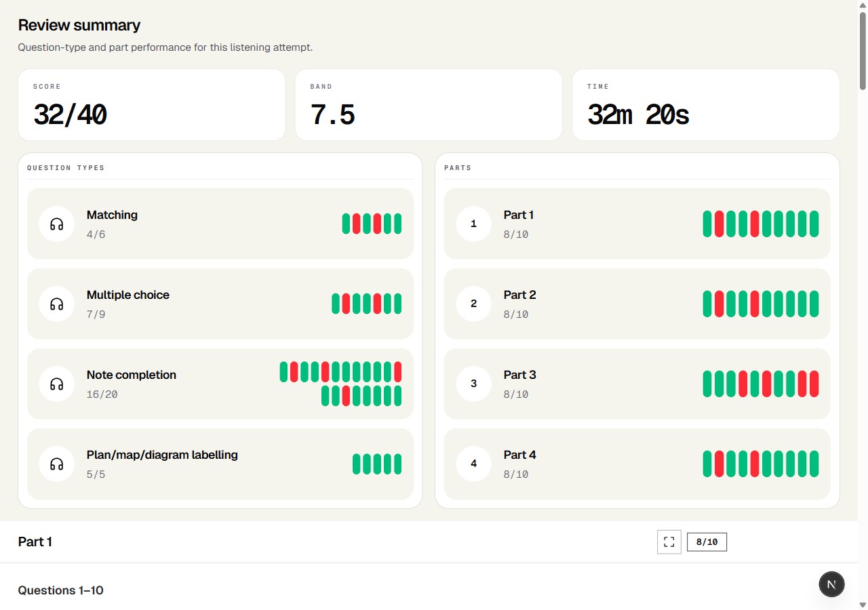Select the Part 1 title in Parts
The width and height of the screenshot is (868, 610).
coord(519,215)
